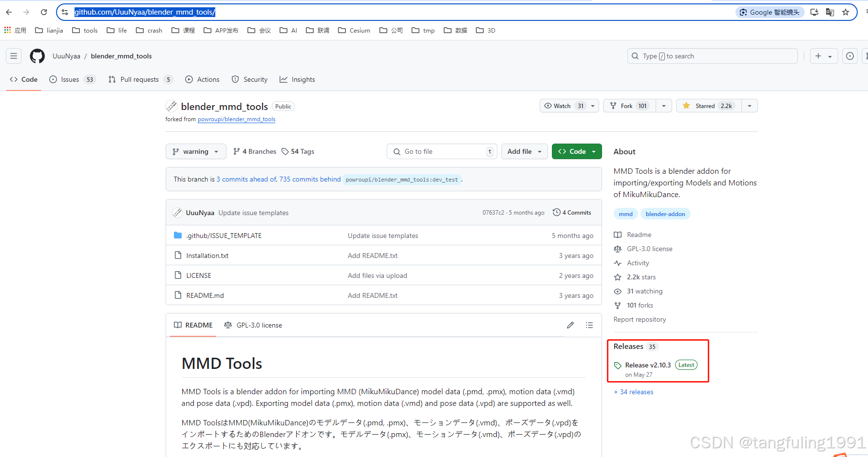Click the GitHub Octocat logo
Screen dimensions: 868x457
tap(37, 56)
